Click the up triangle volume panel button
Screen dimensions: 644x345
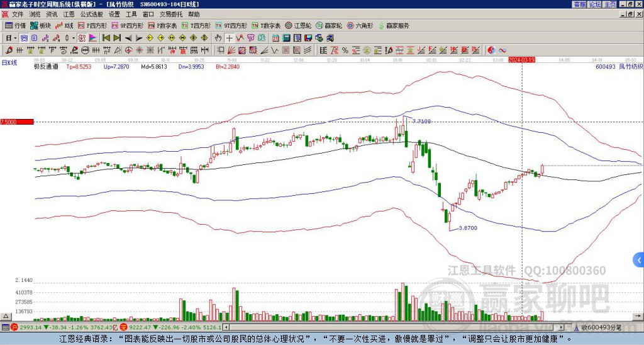coord(6,316)
